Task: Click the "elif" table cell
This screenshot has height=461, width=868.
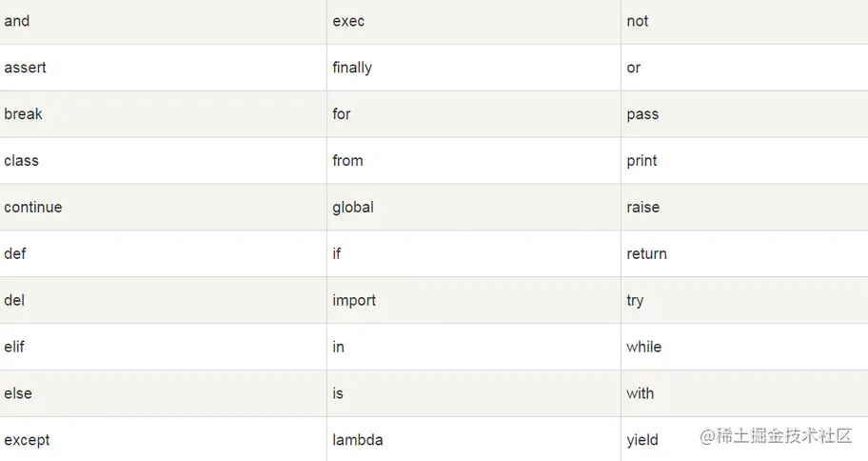Action: point(14,348)
